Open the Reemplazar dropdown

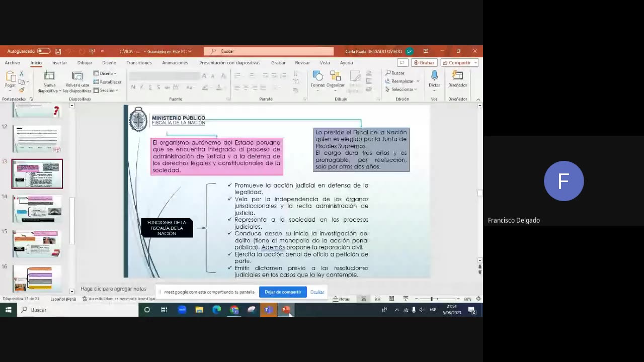click(x=403, y=81)
